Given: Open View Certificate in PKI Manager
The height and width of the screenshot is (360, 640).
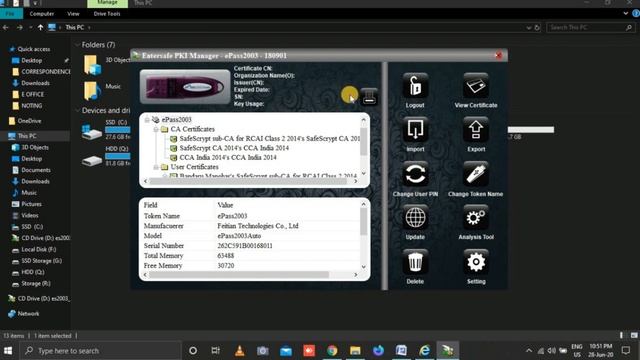Looking at the screenshot, I should coord(476,86).
